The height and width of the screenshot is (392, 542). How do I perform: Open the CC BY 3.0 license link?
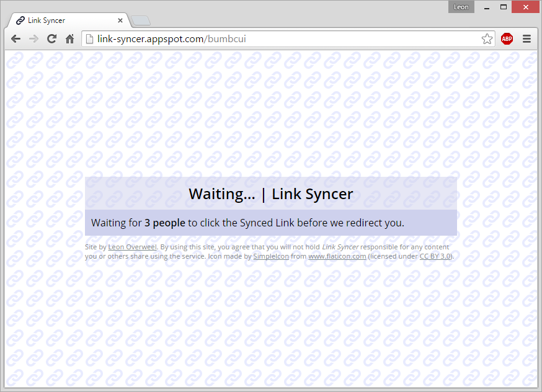[x=435, y=256]
